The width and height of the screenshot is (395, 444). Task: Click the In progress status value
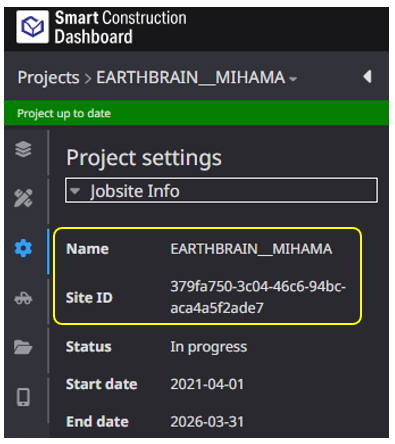209,347
